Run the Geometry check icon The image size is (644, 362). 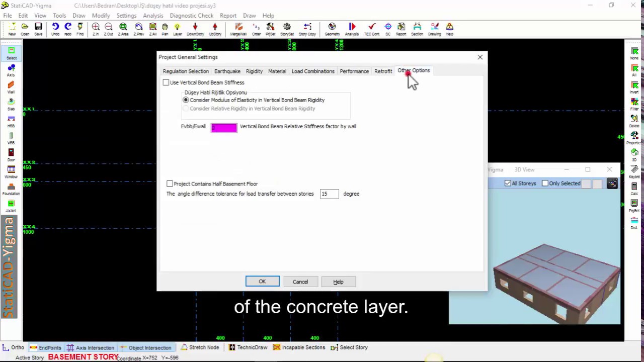pos(332,29)
